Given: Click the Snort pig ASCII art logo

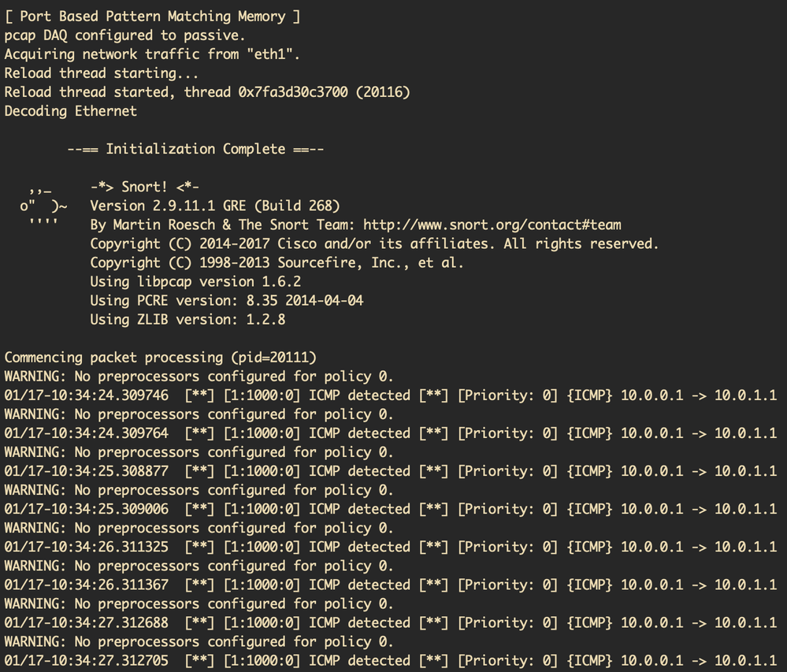Looking at the screenshot, I should (x=43, y=206).
